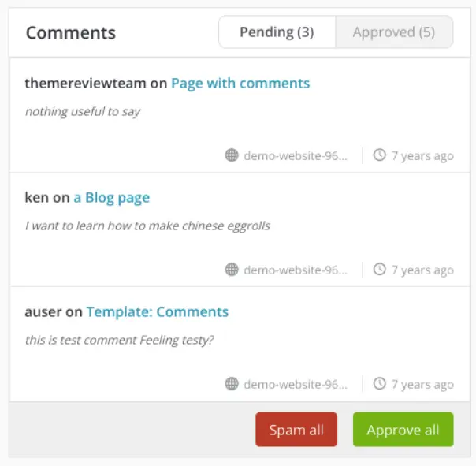The image size is (476, 466).
Task: Click clock icon on themereviewteam comment
Action: 380,155
